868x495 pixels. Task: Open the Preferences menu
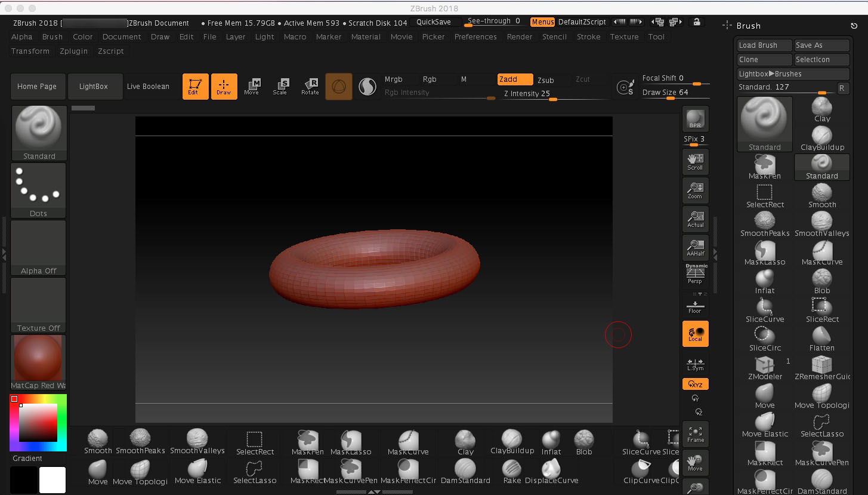coord(475,36)
